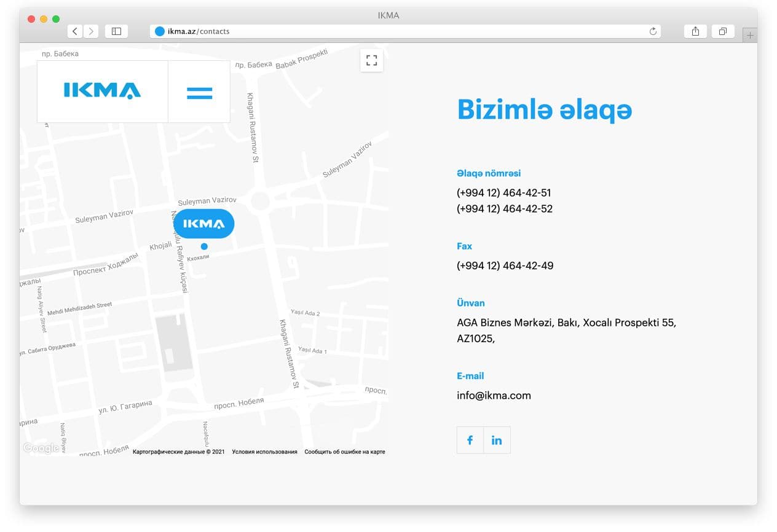Click 'Сообщить об ошибке на карте' link
The height and width of the screenshot is (532, 777).
coord(344,452)
